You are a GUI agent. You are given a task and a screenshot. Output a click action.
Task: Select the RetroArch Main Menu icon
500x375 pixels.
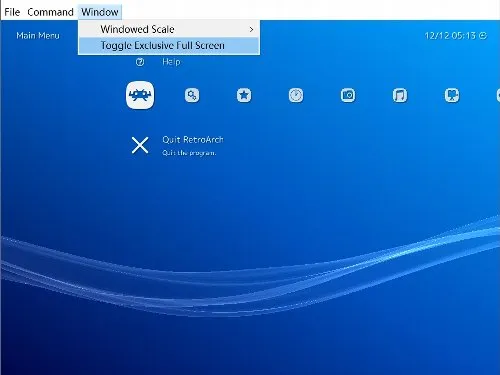pyautogui.click(x=140, y=95)
